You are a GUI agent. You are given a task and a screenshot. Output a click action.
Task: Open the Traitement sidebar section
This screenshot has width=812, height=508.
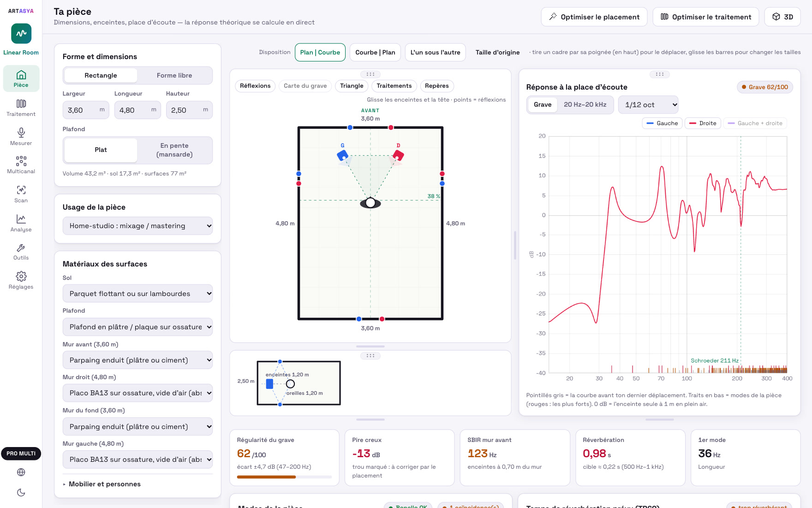(21, 108)
